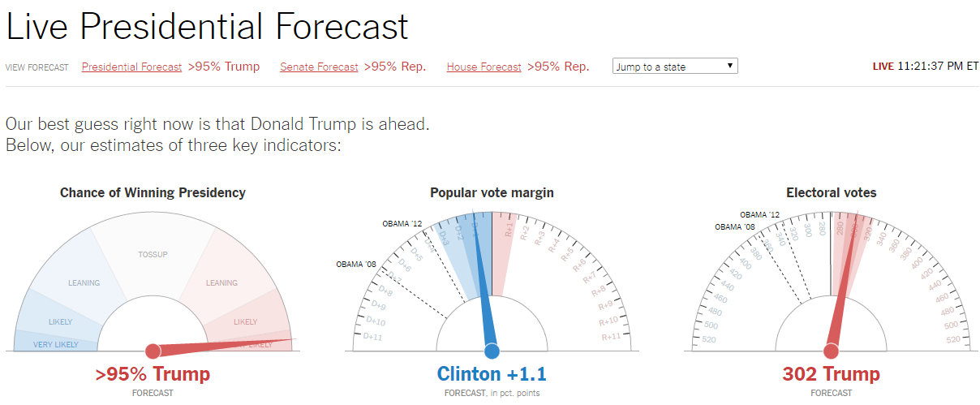Expand the Jump to a state dropdown
Screen dimensions: 980x405
pos(675,67)
